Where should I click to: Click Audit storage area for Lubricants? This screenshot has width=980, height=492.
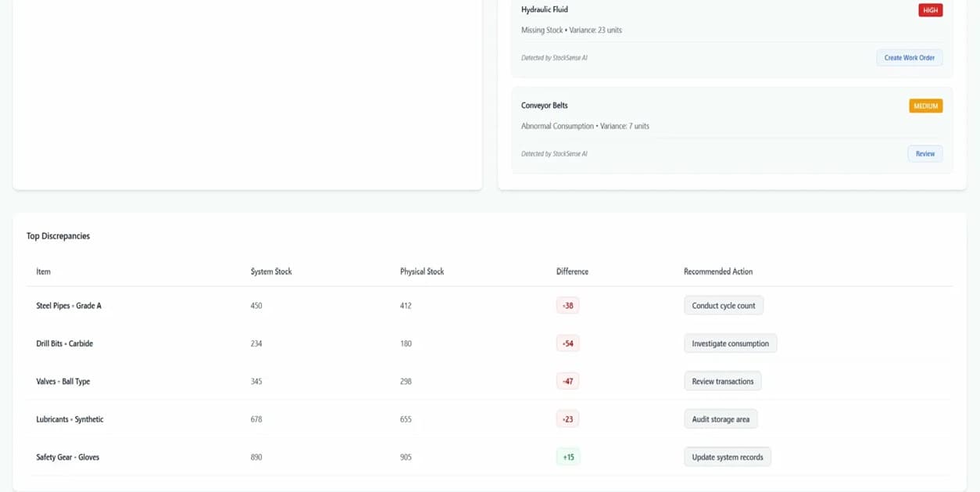coord(721,418)
